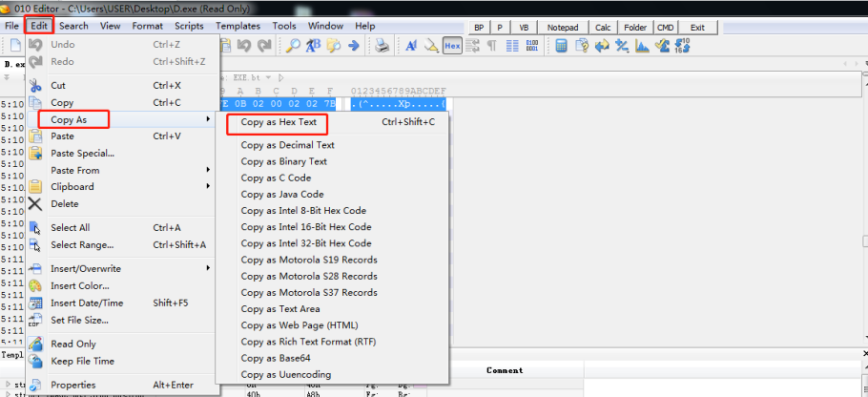
Task: Select Copy as Web Page (HTML)
Action: coord(332,325)
